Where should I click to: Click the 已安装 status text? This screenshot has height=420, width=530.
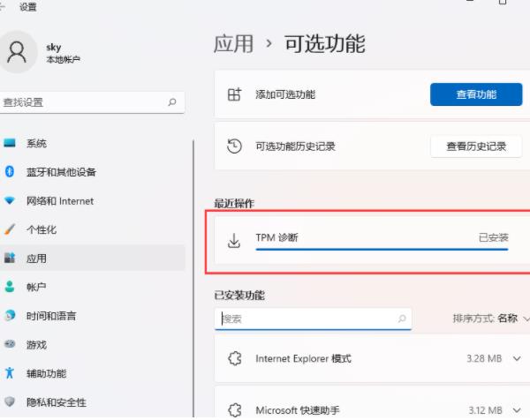point(494,237)
